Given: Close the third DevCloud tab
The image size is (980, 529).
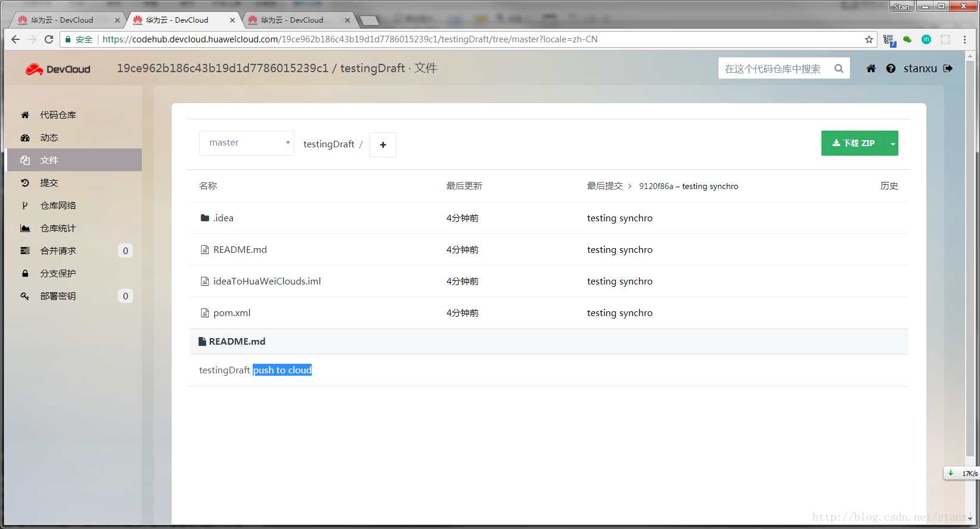Looking at the screenshot, I should 348,20.
